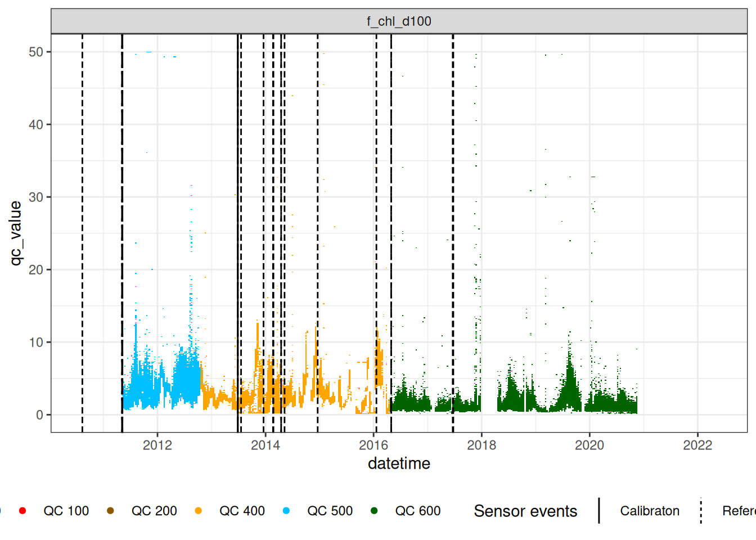
Task: Click the Calibraton legend label
Action: 650,511
